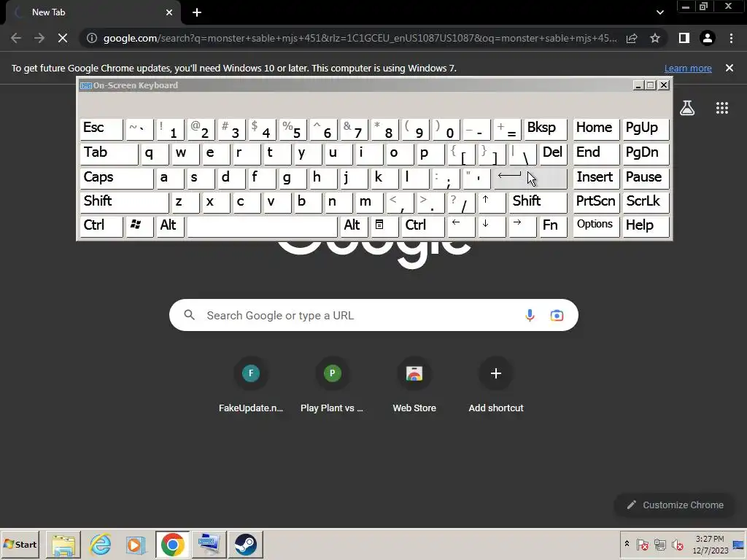This screenshot has height=560, width=747.
Task: Toggle the Fn key on On-Screen Keyboard
Action: [553, 226]
